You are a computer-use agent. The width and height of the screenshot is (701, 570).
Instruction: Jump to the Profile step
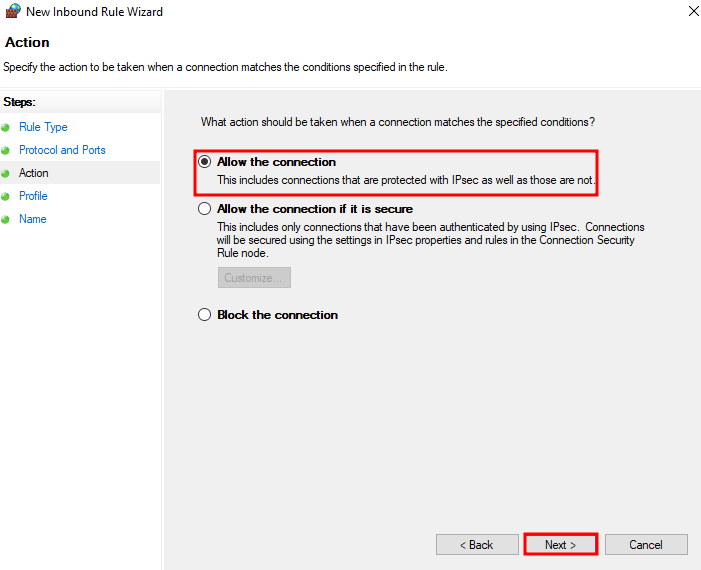point(33,196)
